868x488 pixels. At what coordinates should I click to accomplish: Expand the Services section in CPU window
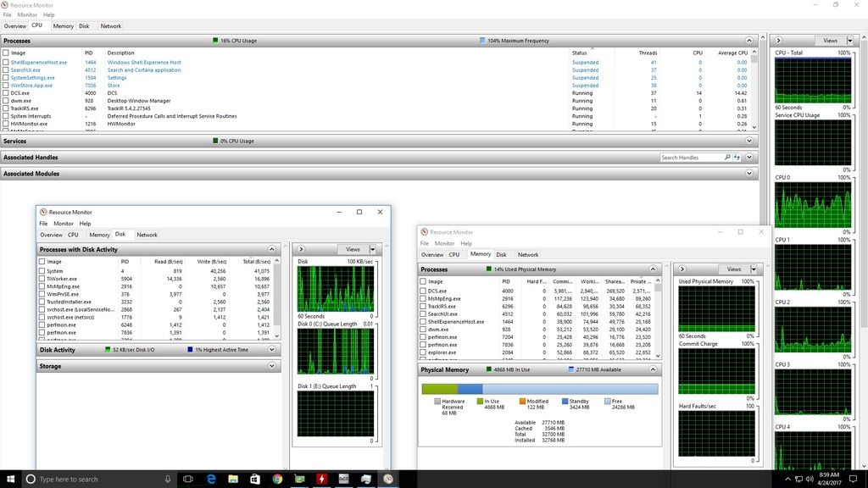[748, 141]
